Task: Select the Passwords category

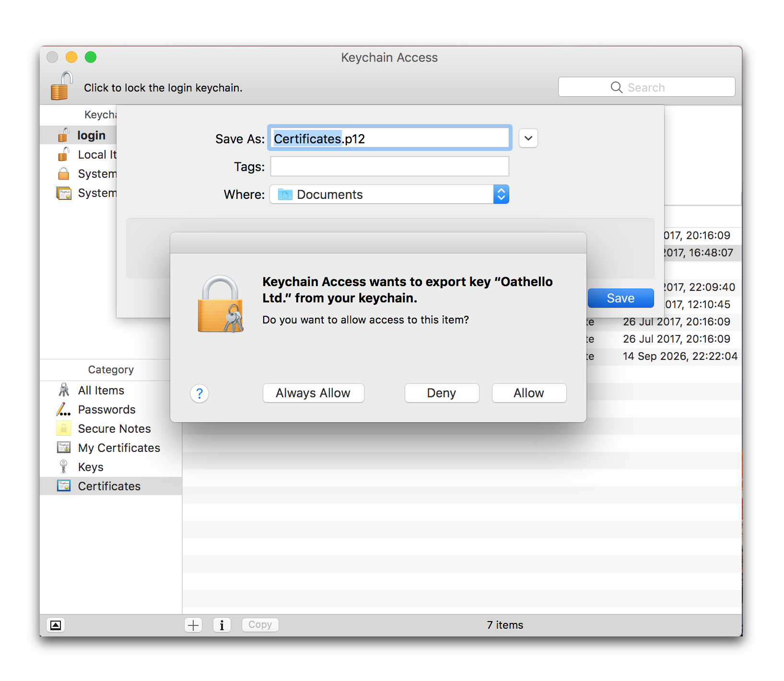Action: tap(106, 410)
